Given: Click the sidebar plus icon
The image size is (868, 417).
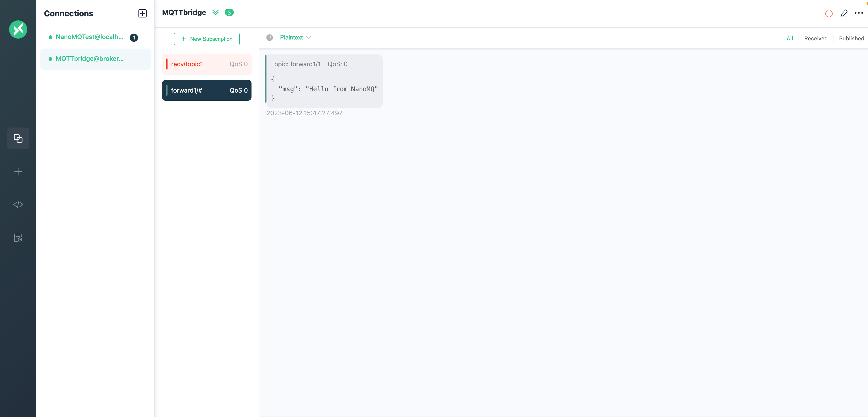Looking at the screenshot, I should (x=18, y=172).
